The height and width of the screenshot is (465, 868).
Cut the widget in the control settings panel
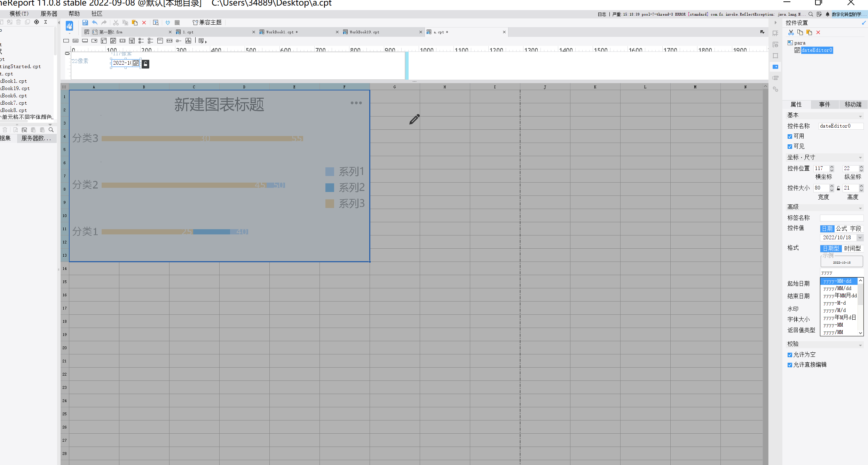pyautogui.click(x=791, y=32)
